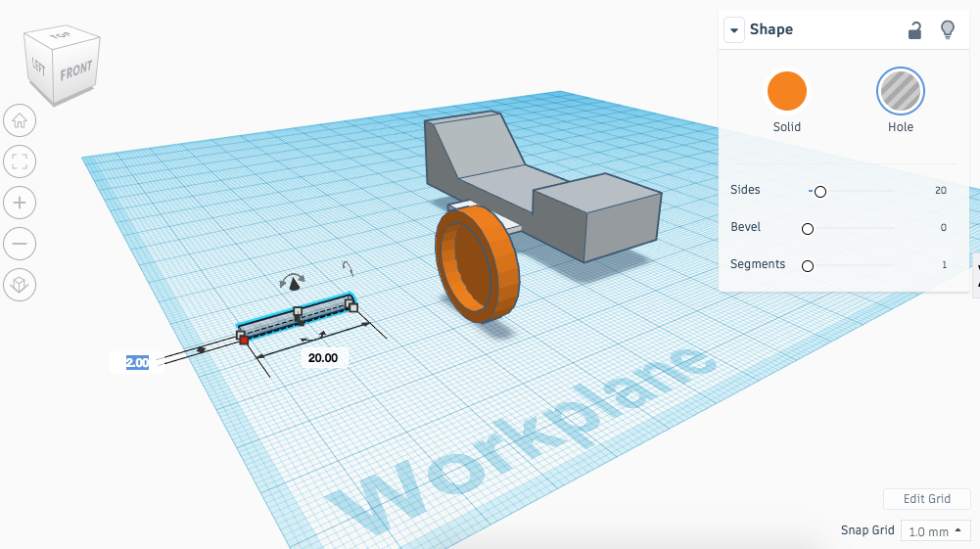Image resolution: width=980 pixels, height=549 pixels.
Task: Select the orange Solid swatch
Action: click(x=786, y=91)
